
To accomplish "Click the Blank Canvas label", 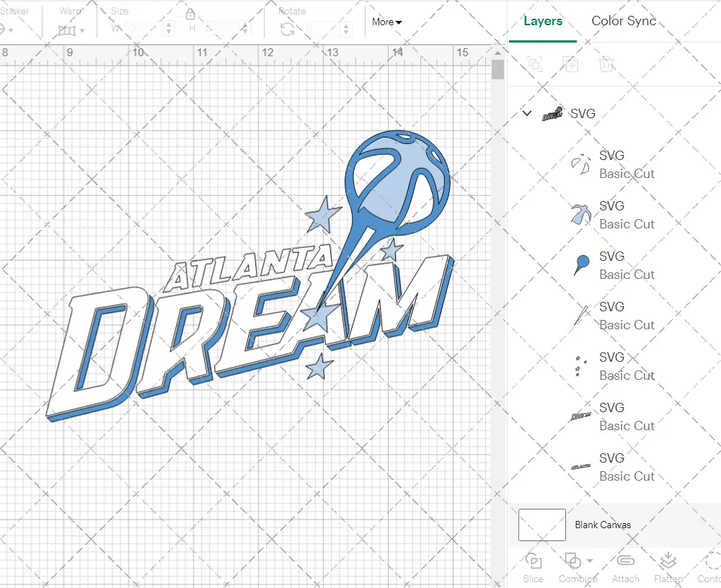I will pos(602,525).
